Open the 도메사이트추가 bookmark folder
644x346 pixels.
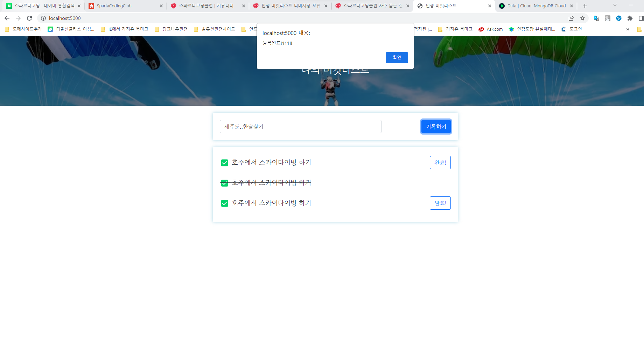(23, 29)
